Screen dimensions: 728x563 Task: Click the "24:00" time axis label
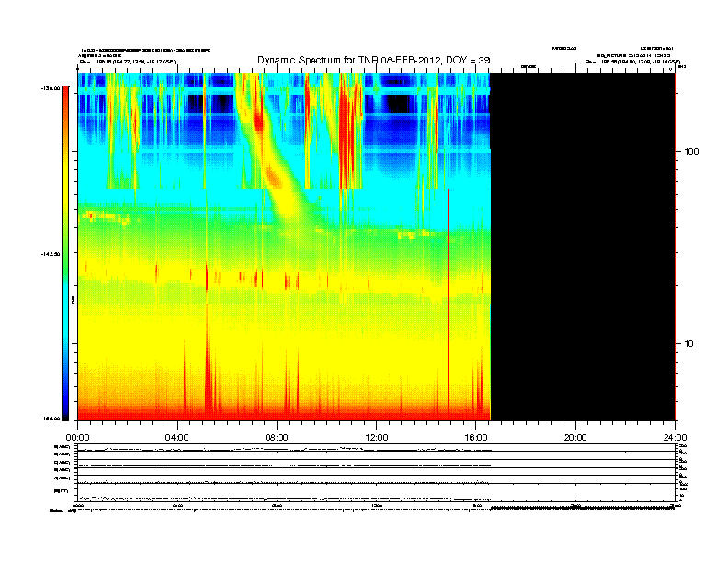coord(675,438)
